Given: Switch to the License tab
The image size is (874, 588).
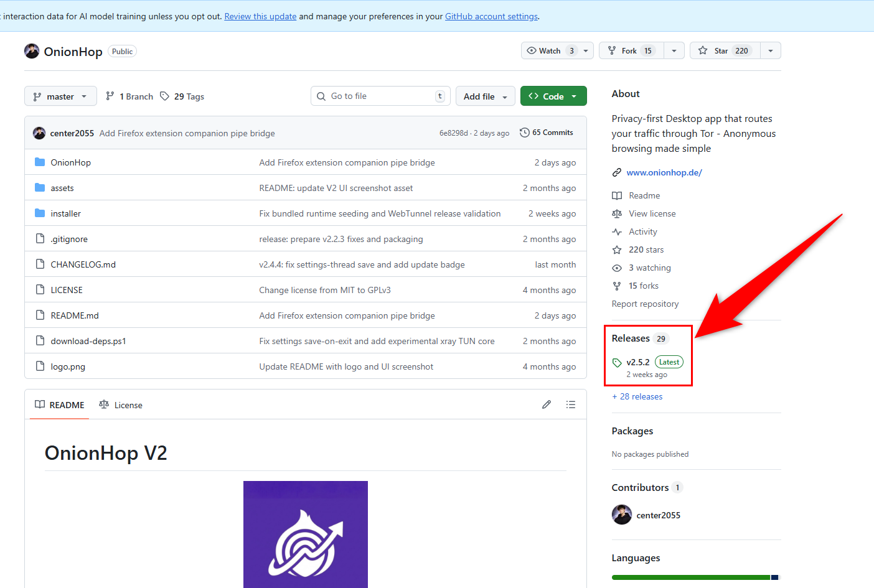Looking at the screenshot, I should click(121, 405).
